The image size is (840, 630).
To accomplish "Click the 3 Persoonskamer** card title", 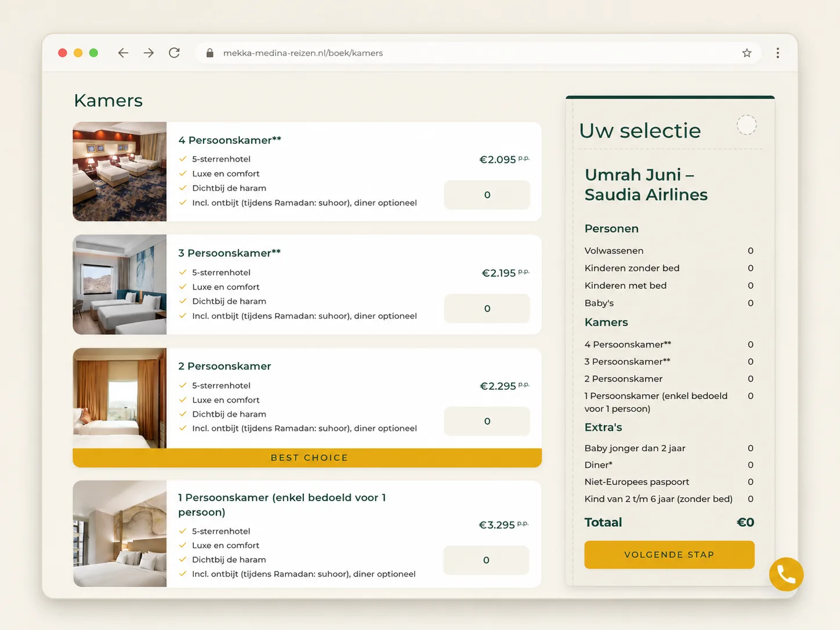I will pyautogui.click(x=229, y=253).
